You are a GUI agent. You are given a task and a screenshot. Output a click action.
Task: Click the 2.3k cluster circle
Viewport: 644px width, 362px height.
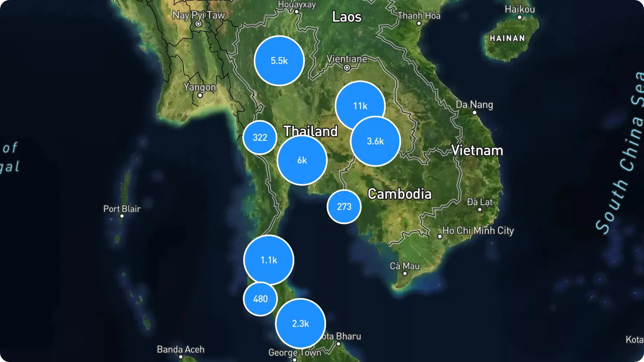(301, 323)
